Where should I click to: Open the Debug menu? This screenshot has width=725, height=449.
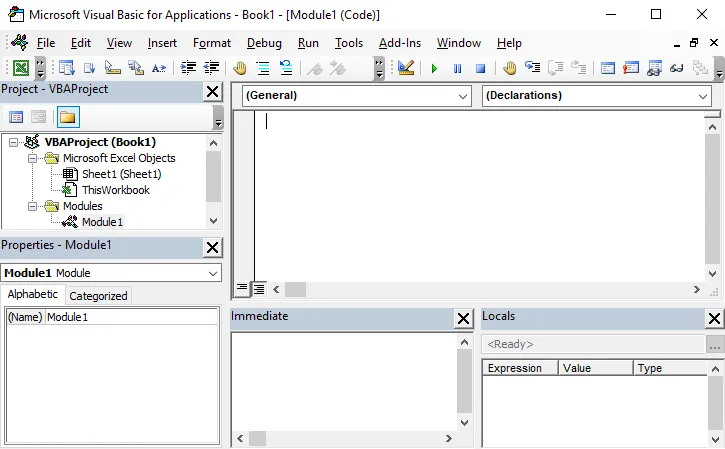[264, 43]
